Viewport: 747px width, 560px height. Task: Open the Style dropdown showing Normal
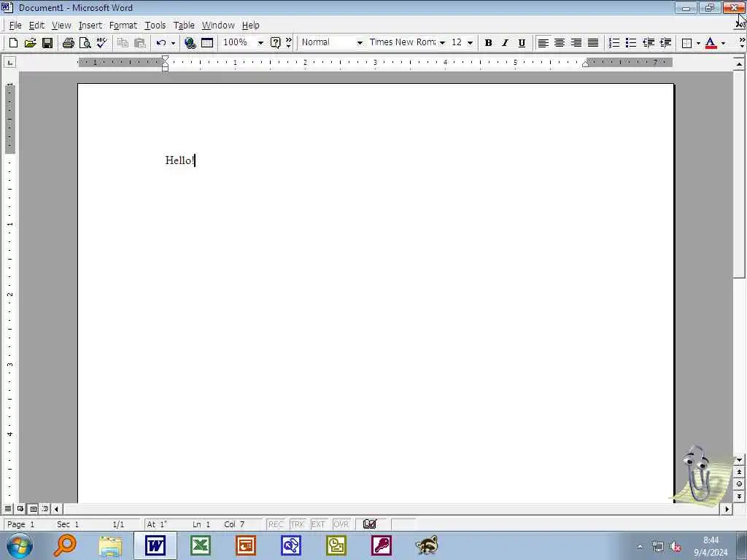pyautogui.click(x=360, y=43)
